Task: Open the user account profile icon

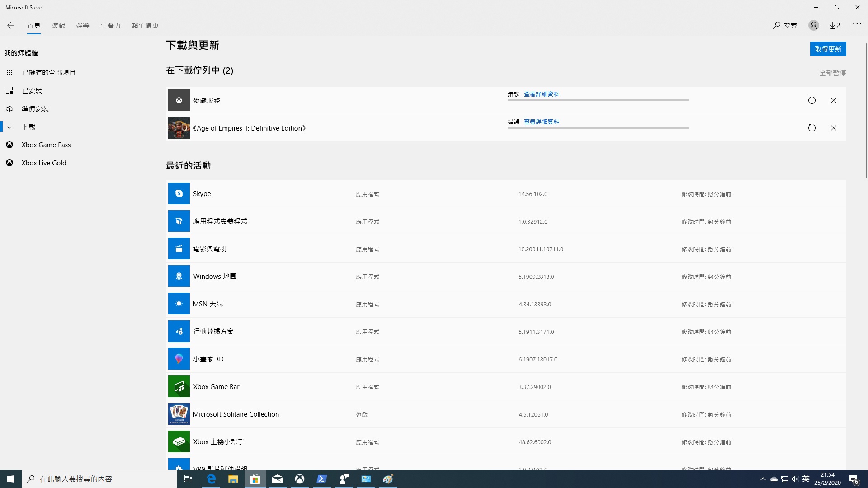Action: point(813,25)
